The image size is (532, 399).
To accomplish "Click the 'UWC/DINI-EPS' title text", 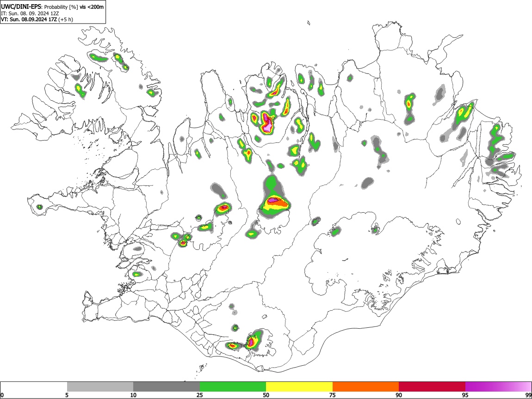I will coord(21,7).
